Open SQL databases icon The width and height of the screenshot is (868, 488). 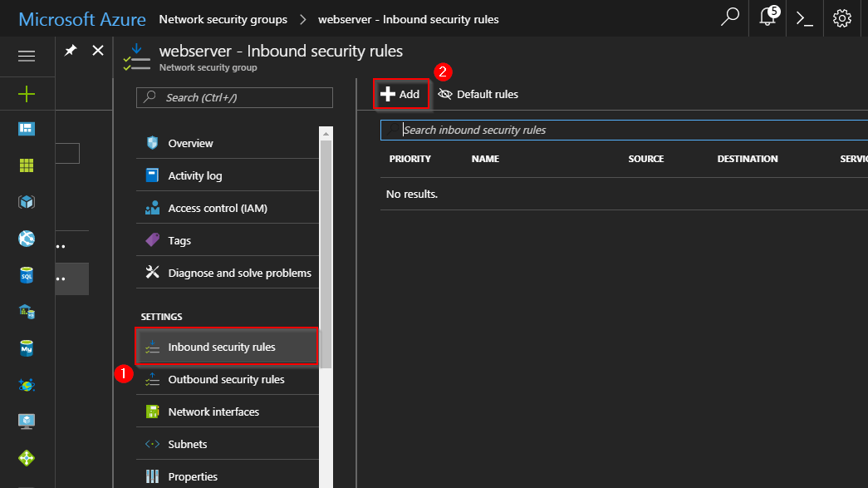[27, 275]
